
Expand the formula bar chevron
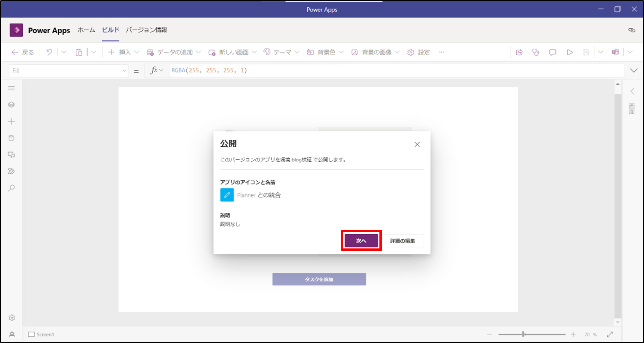click(x=633, y=71)
